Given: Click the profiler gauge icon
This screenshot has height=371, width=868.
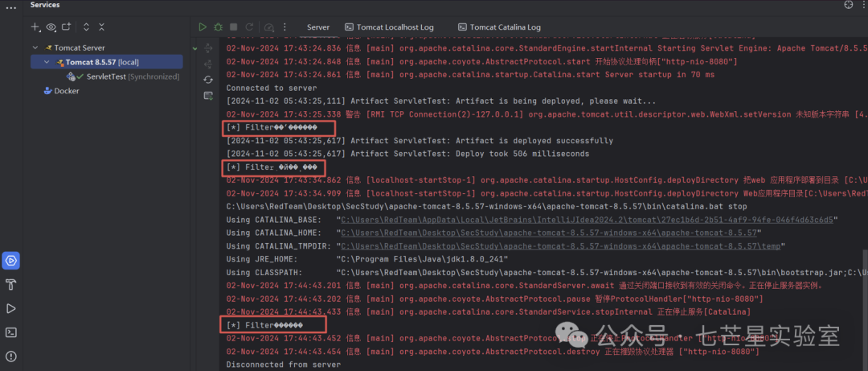Looking at the screenshot, I should 269,27.
